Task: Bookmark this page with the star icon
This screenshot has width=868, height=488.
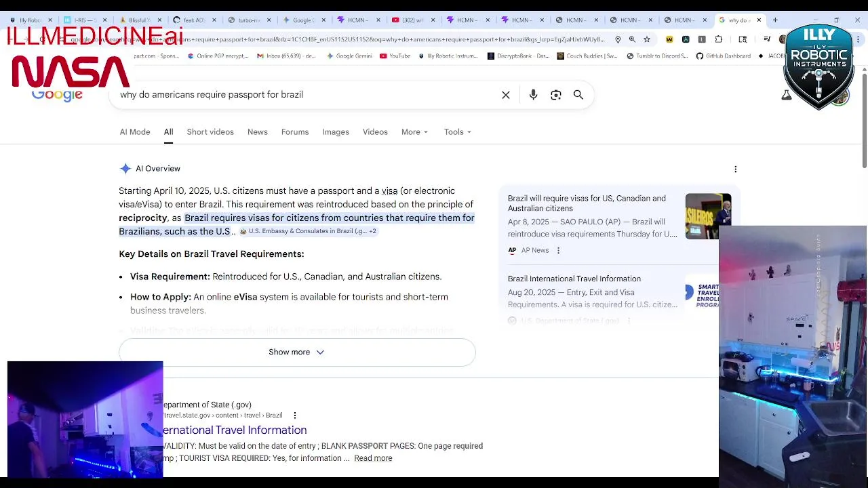Action: click(647, 39)
